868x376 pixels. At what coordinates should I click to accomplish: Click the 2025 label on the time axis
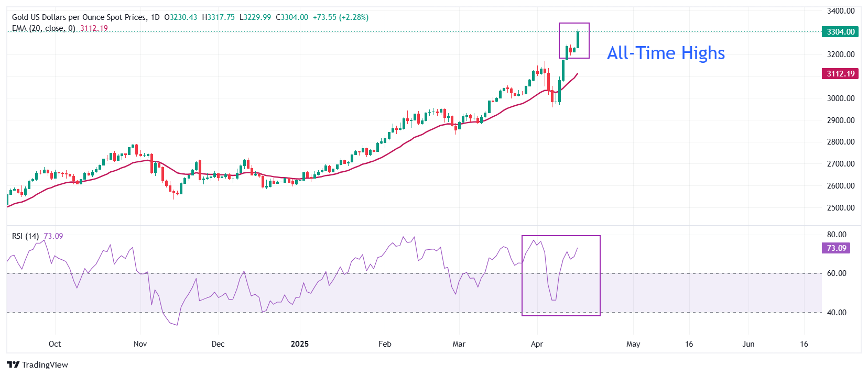300,344
